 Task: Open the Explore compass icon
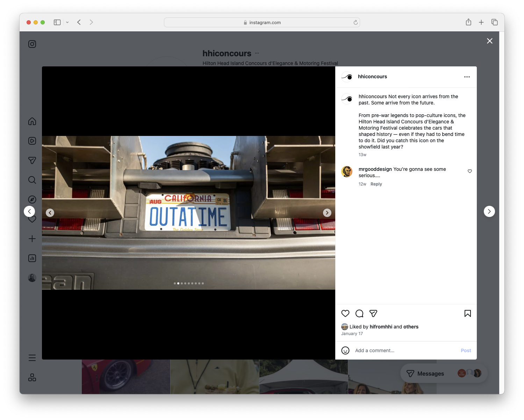coord(32,200)
